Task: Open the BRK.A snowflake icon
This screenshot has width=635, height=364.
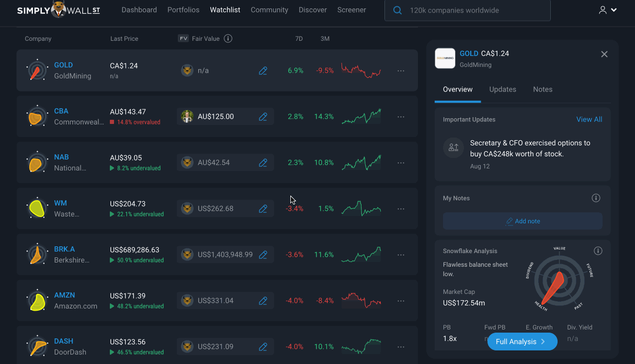Action: (37, 255)
